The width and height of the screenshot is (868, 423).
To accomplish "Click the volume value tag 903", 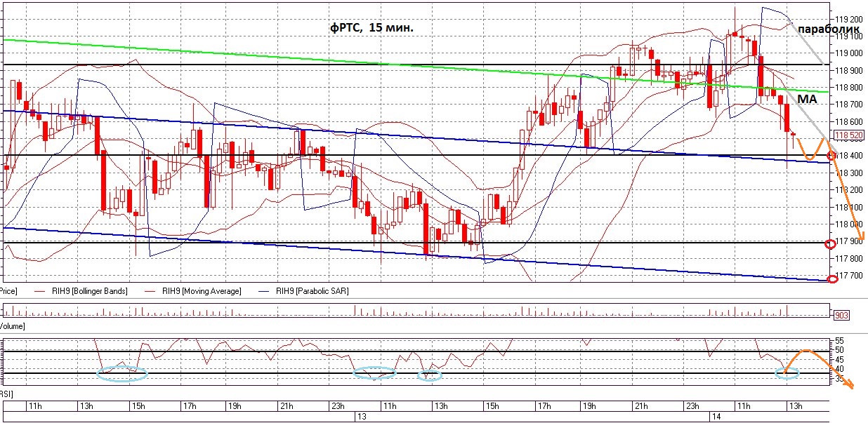I will (841, 316).
